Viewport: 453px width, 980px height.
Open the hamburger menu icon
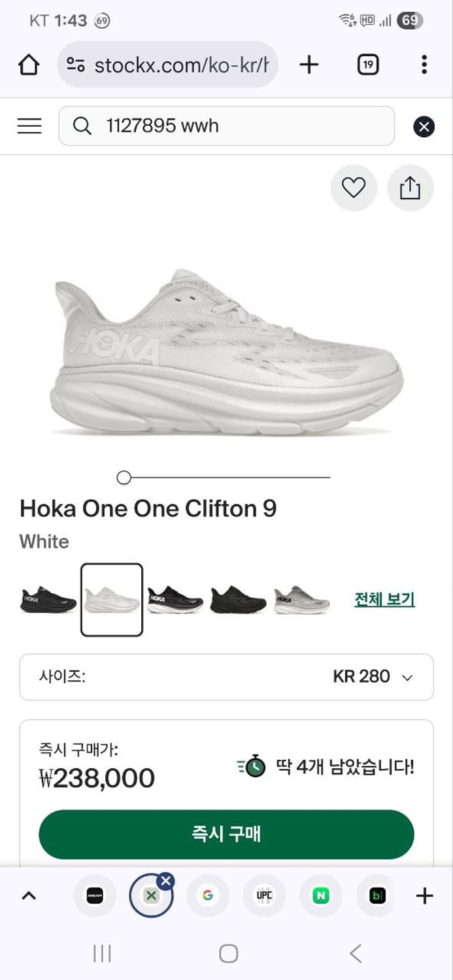click(x=29, y=126)
